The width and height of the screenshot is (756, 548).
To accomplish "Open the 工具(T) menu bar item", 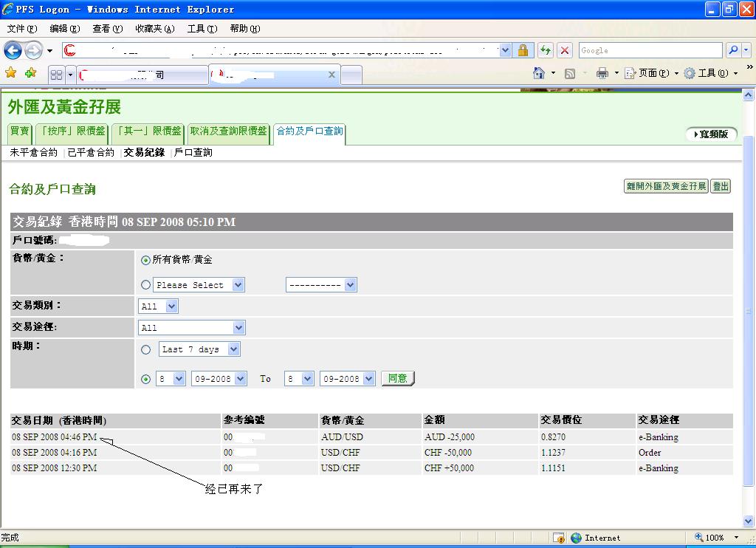I will (202, 29).
